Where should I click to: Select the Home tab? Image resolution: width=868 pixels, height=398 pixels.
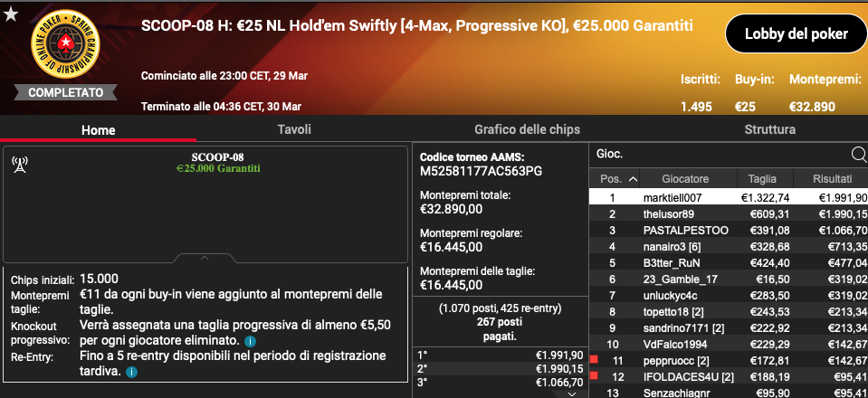point(98,130)
